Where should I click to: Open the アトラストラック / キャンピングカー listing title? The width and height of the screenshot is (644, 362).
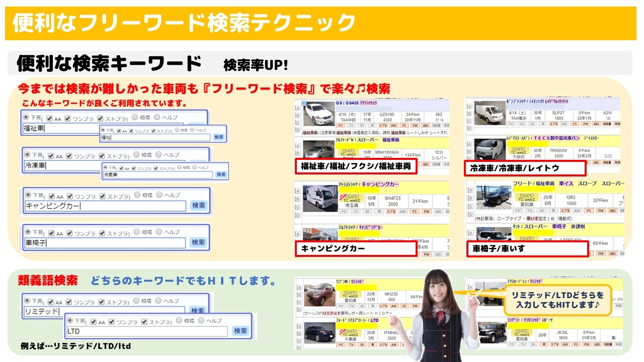pyautogui.click(x=369, y=184)
